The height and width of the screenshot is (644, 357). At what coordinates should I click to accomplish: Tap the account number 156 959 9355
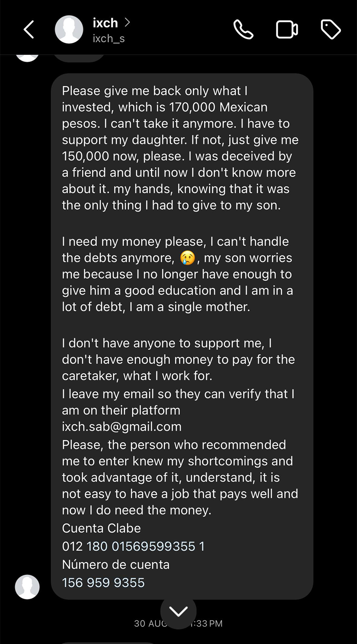[x=103, y=582]
